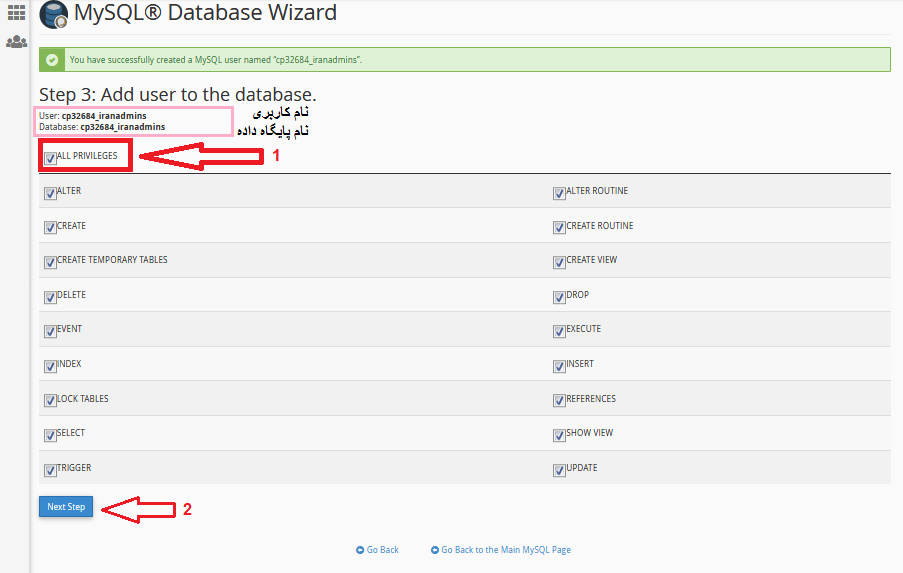Uncheck the ALTER ROUTINE checkbox
This screenshot has height=573, width=903.
tap(559, 193)
